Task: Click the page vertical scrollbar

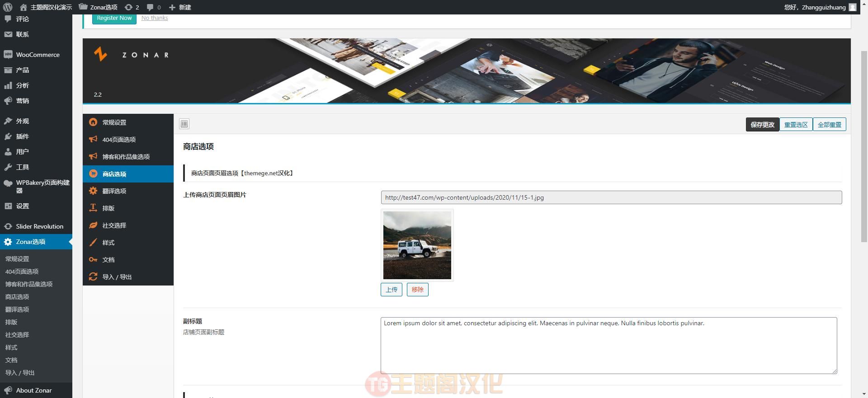Action: (x=864, y=147)
